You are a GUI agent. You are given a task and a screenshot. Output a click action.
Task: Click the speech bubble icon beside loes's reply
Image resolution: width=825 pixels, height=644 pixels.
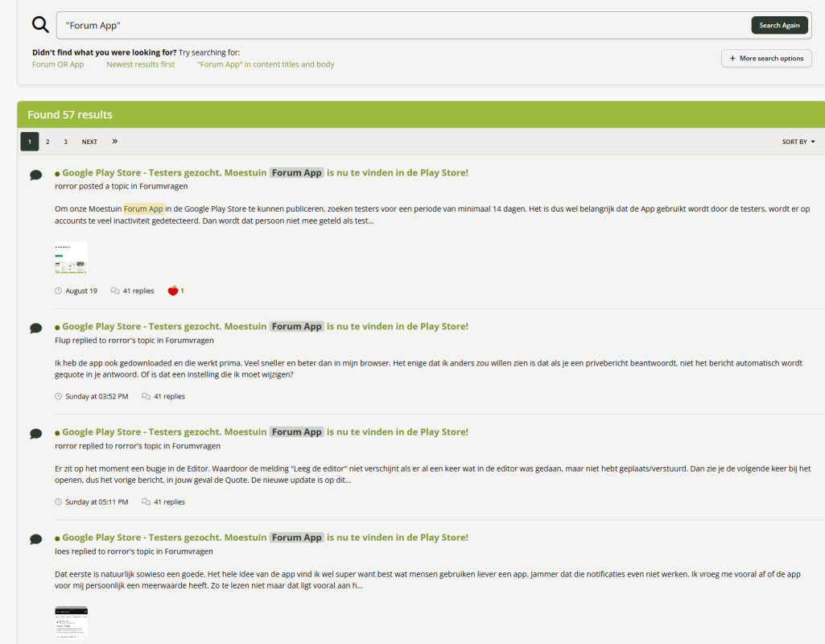coord(36,539)
